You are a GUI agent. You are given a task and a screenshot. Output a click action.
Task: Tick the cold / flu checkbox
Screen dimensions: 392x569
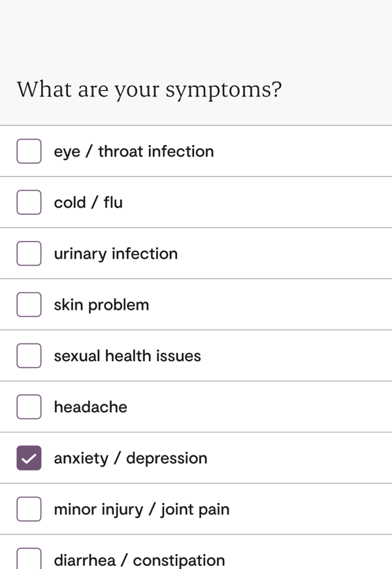[29, 202]
